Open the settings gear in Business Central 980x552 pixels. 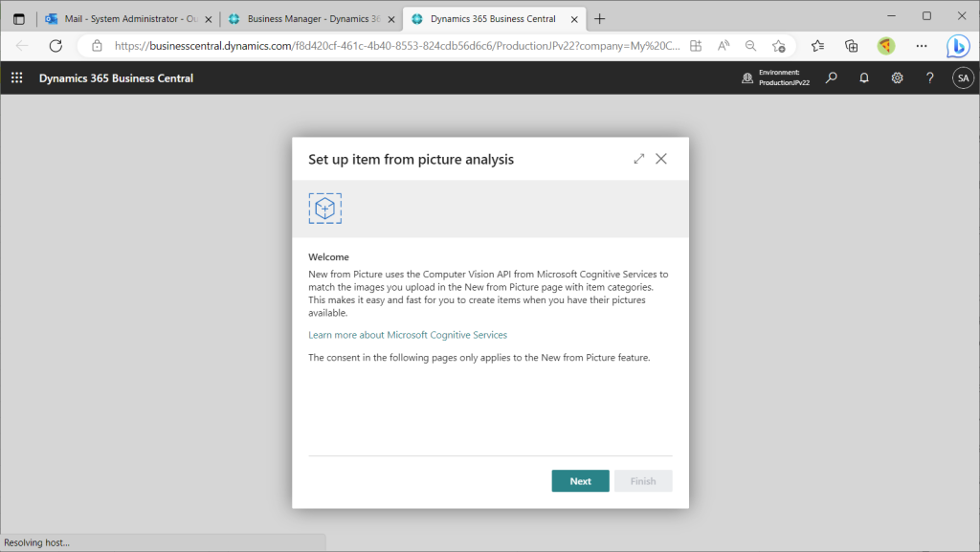tap(897, 78)
